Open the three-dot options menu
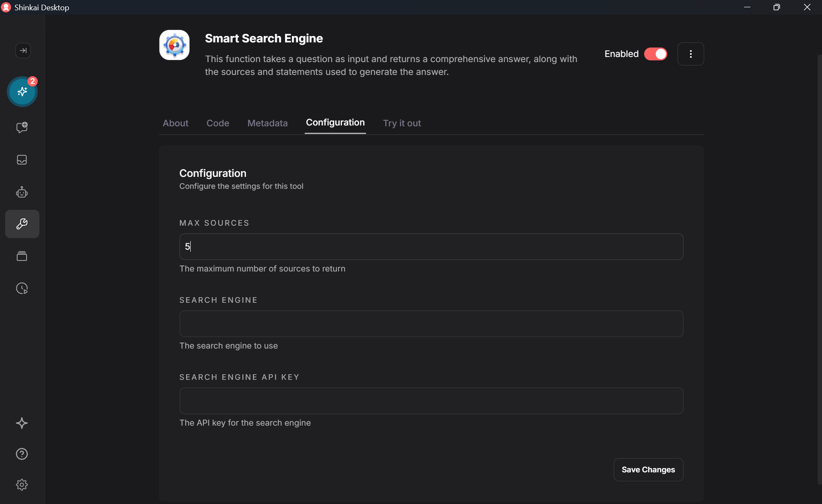The height and width of the screenshot is (504, 822). coord(690,54)
